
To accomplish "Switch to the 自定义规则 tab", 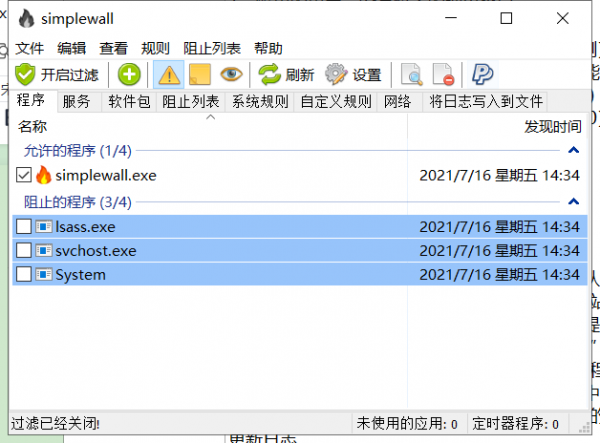I will pyautogui.click(x=336, y=102).
